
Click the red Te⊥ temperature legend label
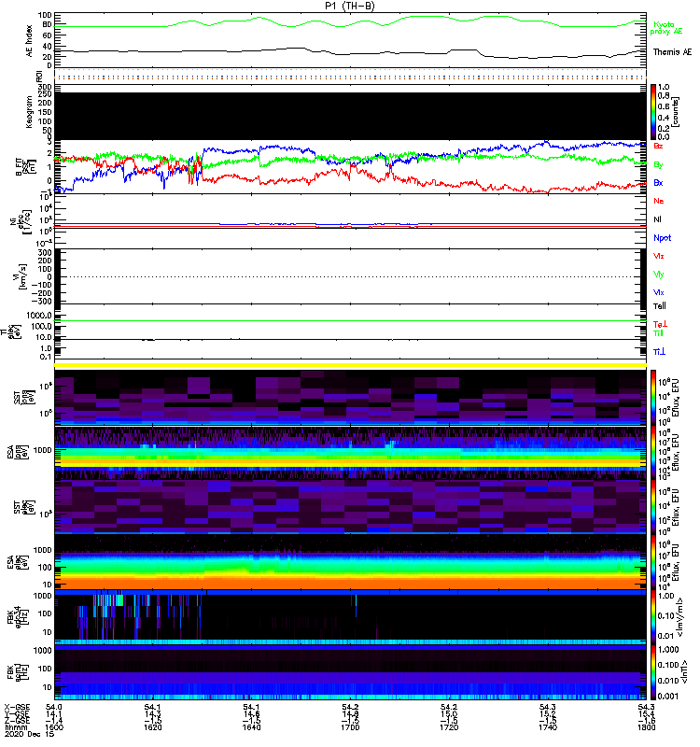pos(659,323)
